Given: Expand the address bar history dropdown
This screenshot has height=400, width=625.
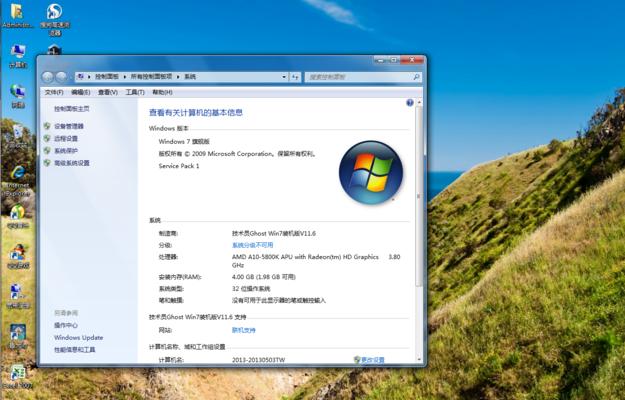Looking at the screenshot, I should (284, 77).
